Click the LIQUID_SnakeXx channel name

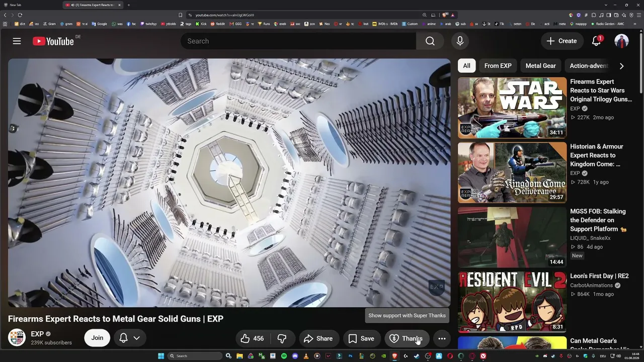pyautogui.click(x=590, y=238)
